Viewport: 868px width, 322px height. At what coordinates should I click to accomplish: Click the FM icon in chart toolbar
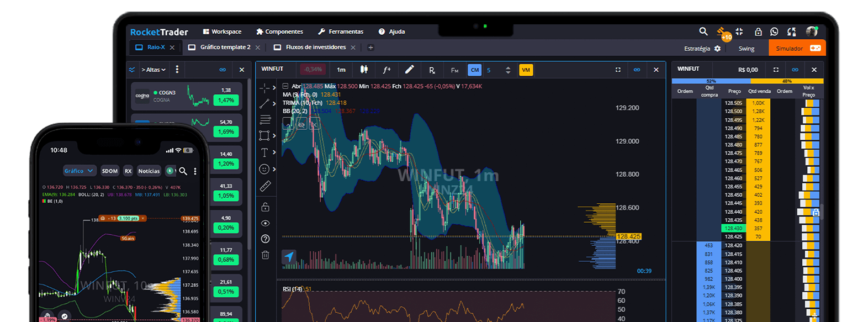click(454, 70)
